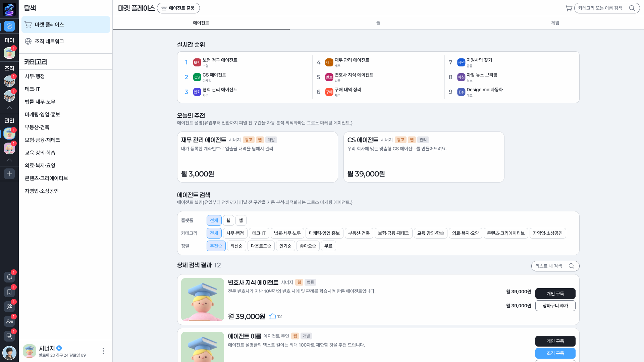Select sort option 인기순

285,246
